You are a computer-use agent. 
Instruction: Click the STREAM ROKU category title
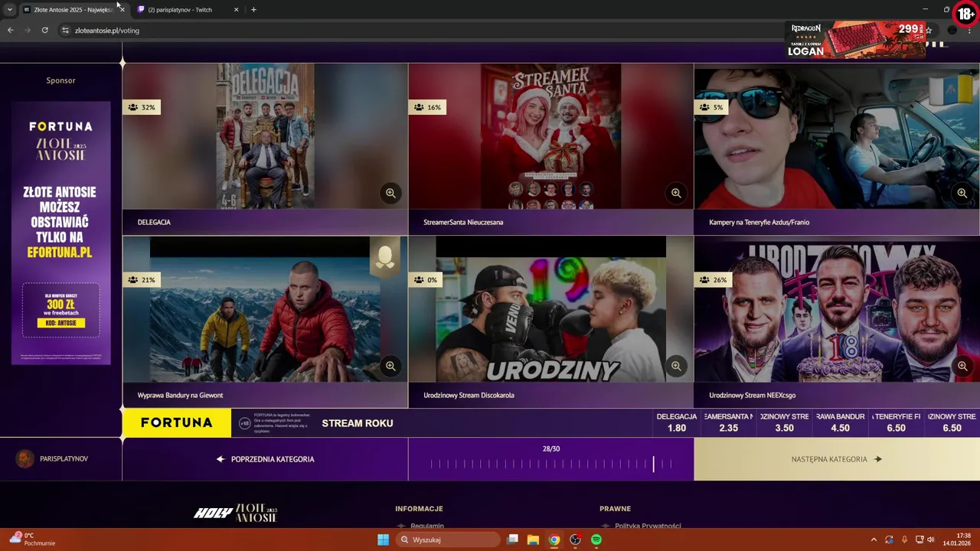tap(358, 423)
